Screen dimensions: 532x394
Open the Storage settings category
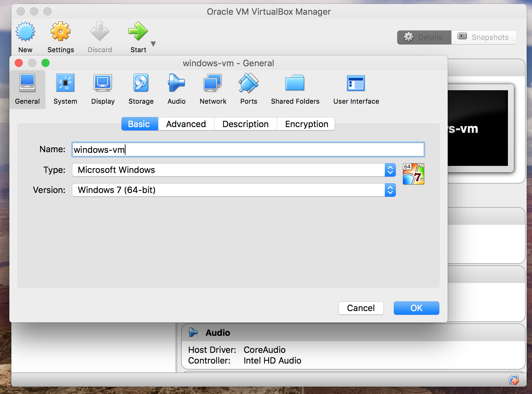pyautogui.click(x=141, y=89)
